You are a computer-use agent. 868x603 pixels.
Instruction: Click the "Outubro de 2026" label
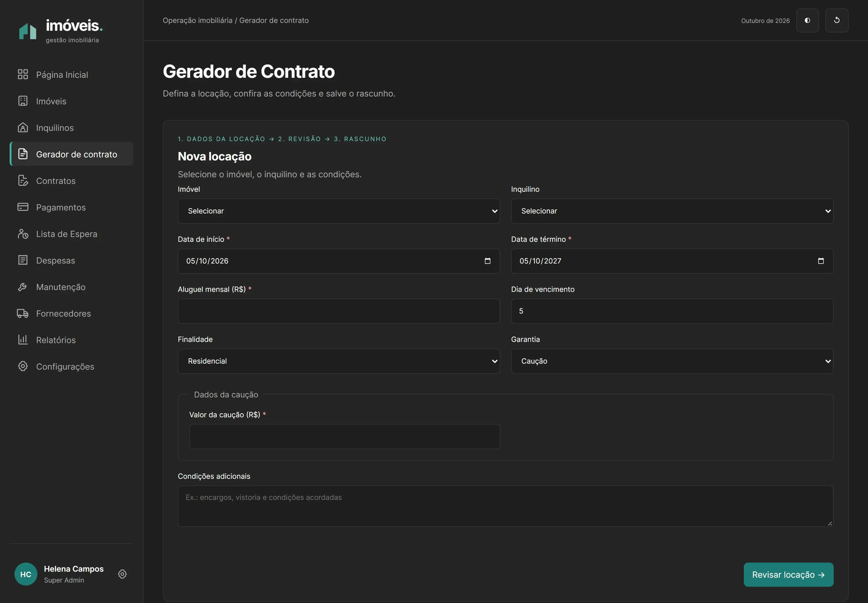(765, 21)
